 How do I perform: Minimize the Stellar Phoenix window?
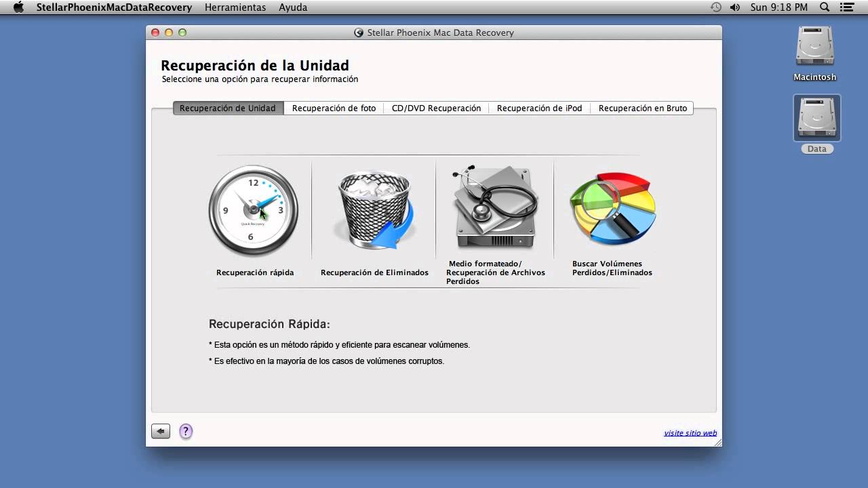coord(169,33)
